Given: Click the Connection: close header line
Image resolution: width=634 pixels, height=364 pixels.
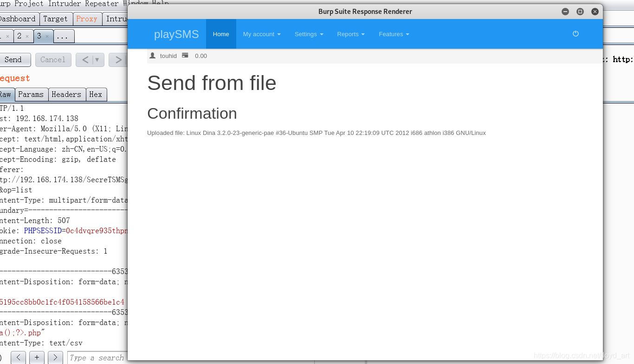Looking at the screenshot, I should (x=31, y=241).
